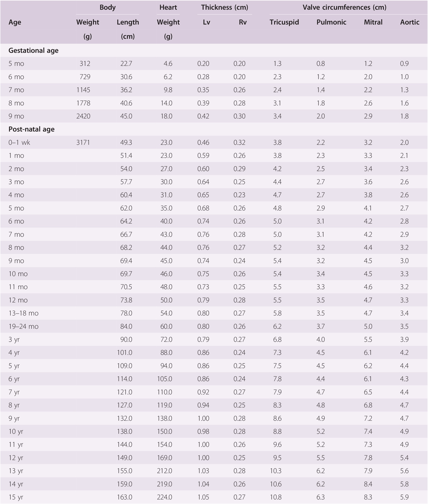The image size is (428, 504).
Task: Select the 0–1 wk row label
Action: click(19, 143)
